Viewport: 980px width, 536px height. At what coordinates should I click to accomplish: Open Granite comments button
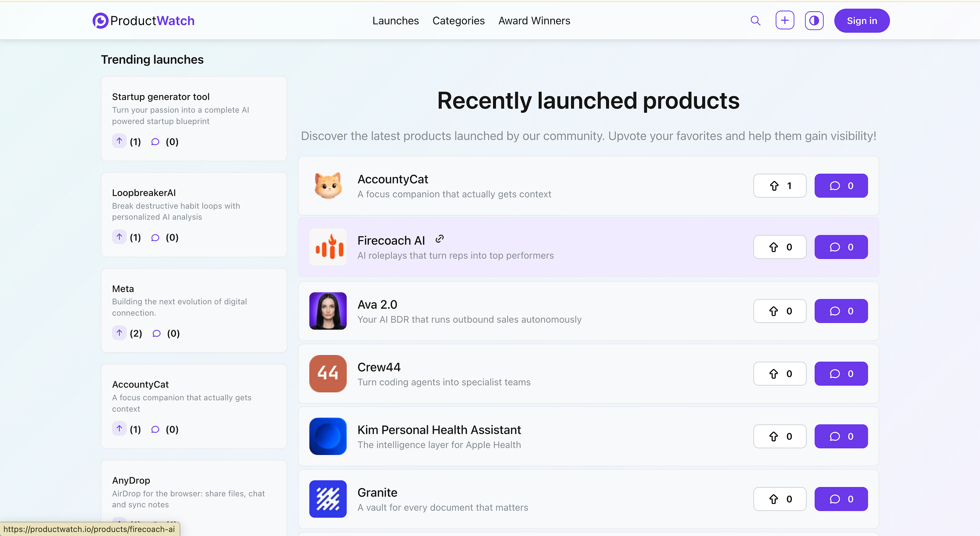(x=841, y=499)
